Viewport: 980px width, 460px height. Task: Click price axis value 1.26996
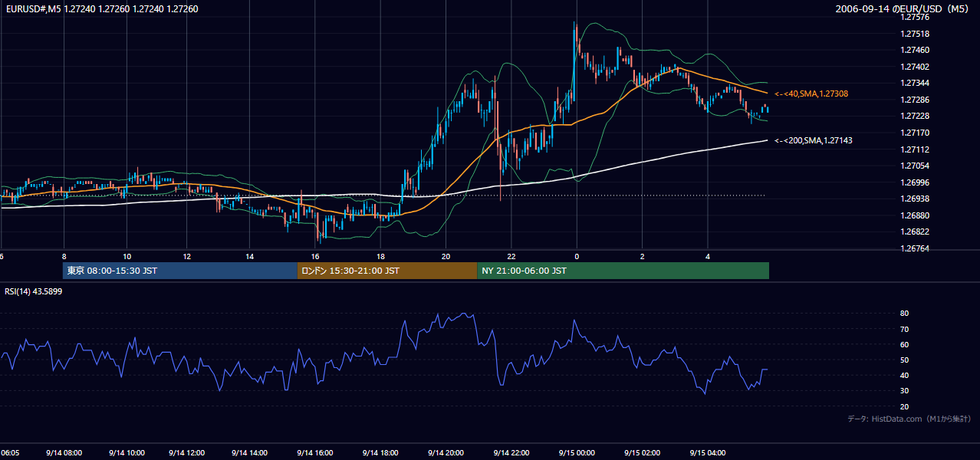tap(915, 182)
